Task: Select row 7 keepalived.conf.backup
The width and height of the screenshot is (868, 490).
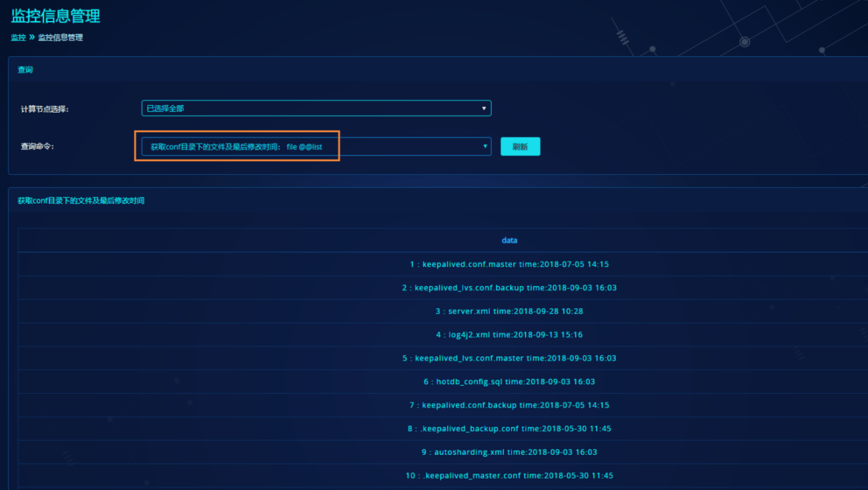Action: coord(509,405)
